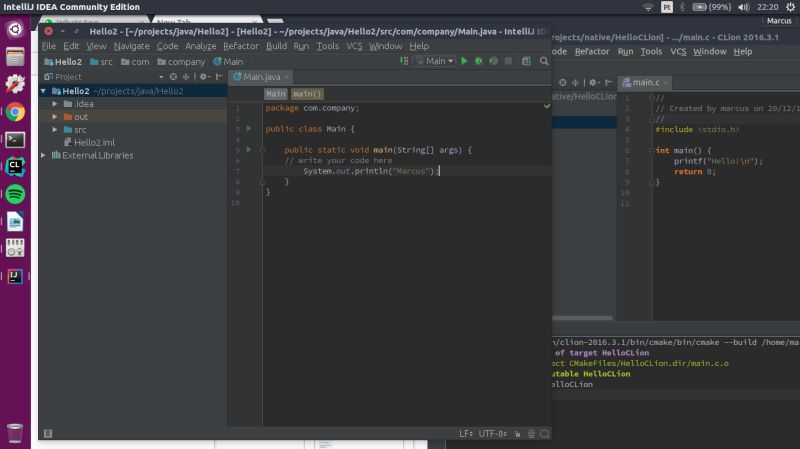Open Spotify from the launcher
The image size is (800, 449).
coord(15,194)
